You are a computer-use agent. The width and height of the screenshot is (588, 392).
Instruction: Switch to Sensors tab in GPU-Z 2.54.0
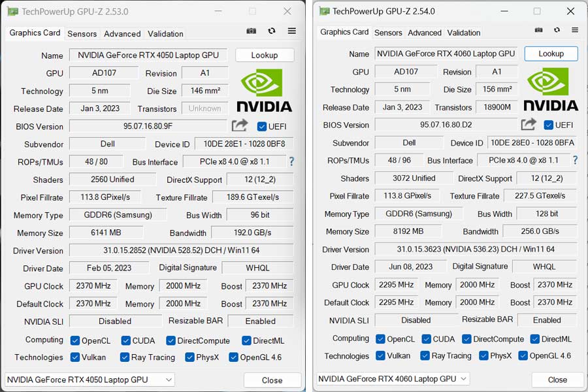(x=388, y=33)
